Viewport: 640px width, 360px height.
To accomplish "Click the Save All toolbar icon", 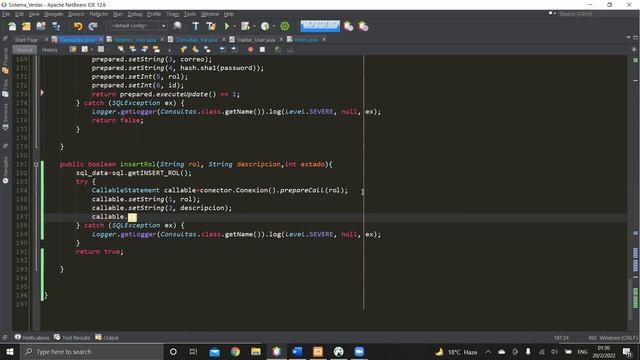I will (56, 27).
